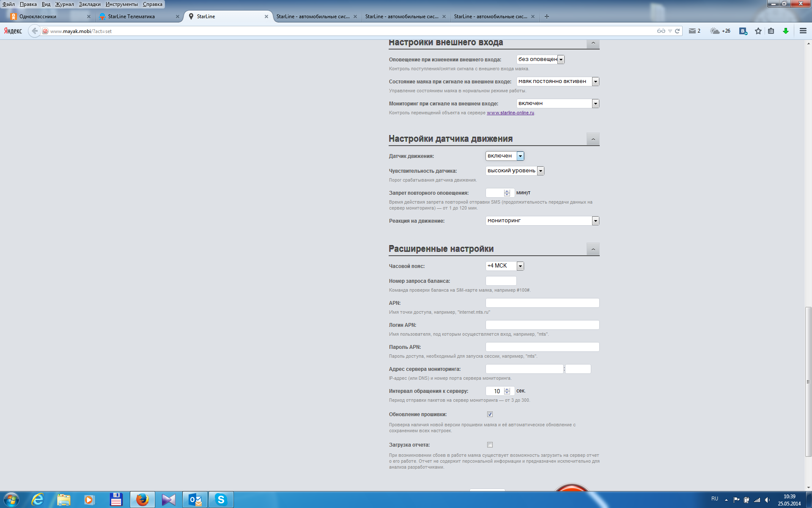Click the browser back arrow button
Viewport: 812px width, 508px height.
click(35, 31)
